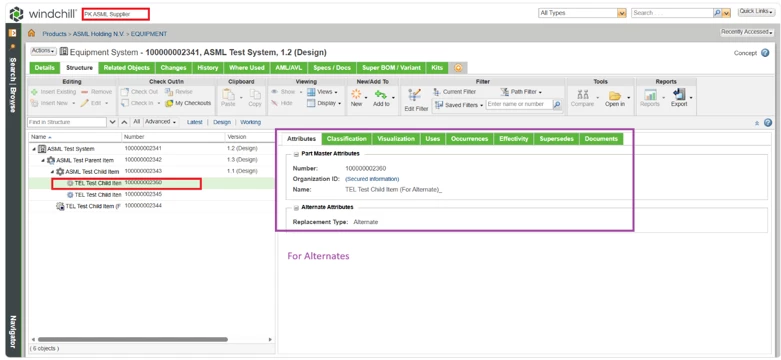This screenshot has width=781, height=360.
Task: Open the Export report icon
Action: pos(679,94)
